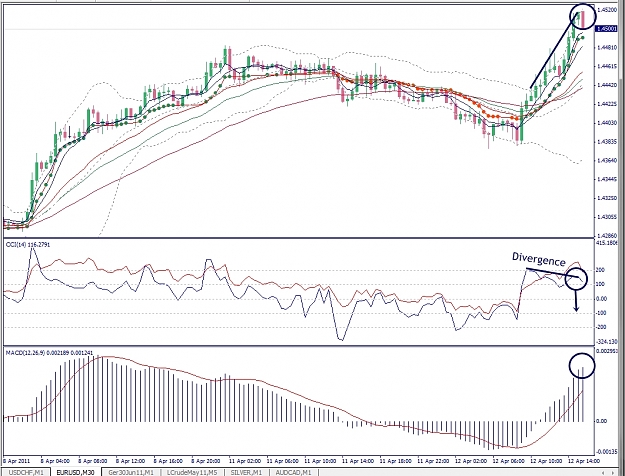Click the 8 Apr 2011 time label
Viewport: 625px width, 476px height.
coord(16,461)
